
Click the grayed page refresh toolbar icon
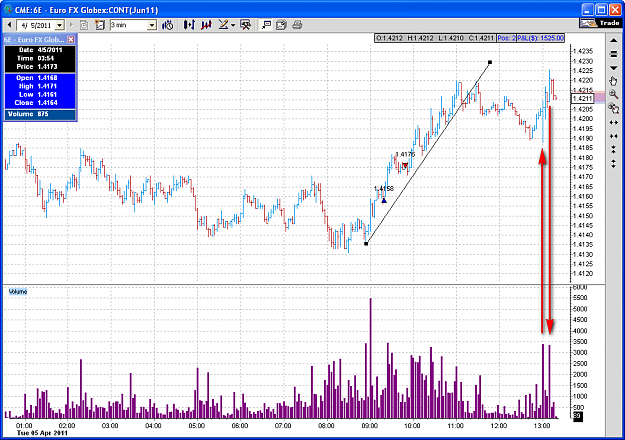84,25
